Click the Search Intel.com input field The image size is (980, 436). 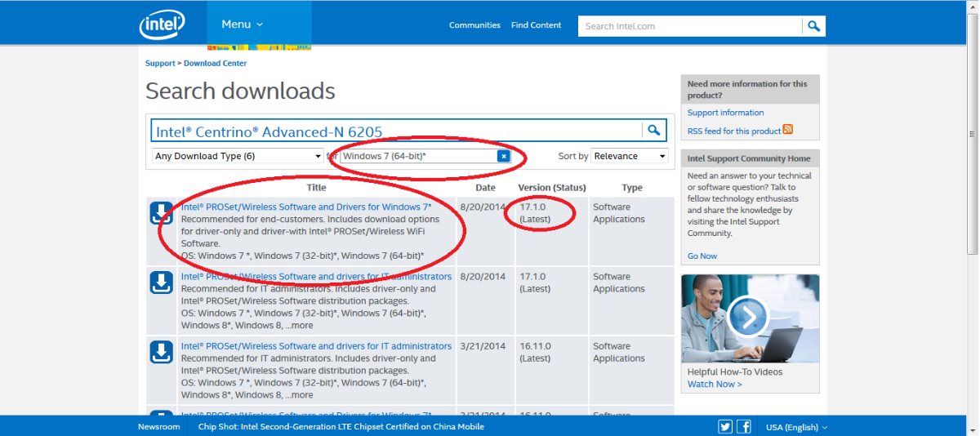click(691, 26)
